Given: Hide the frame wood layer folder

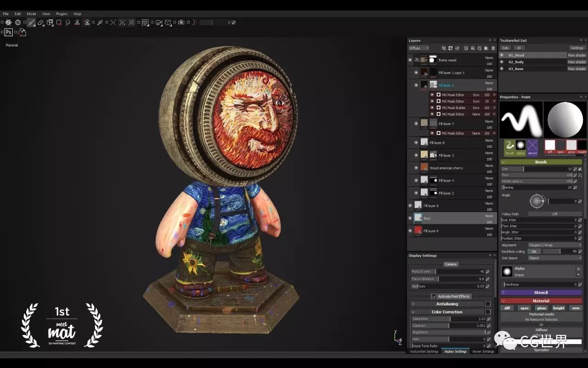Looking at the screenshot, I should [x=410, y=60].
